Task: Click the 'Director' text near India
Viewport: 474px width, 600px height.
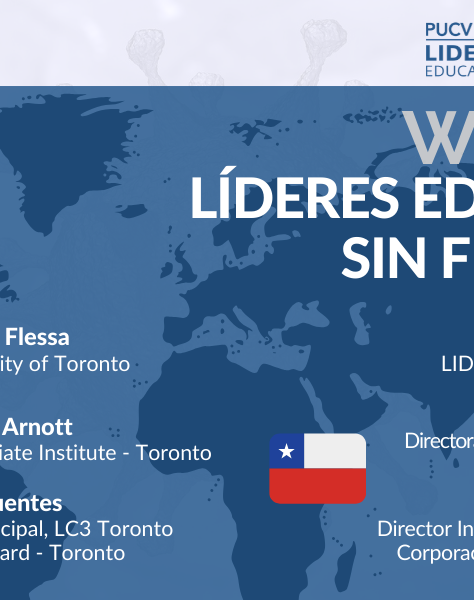Action: tap(439, 441)
